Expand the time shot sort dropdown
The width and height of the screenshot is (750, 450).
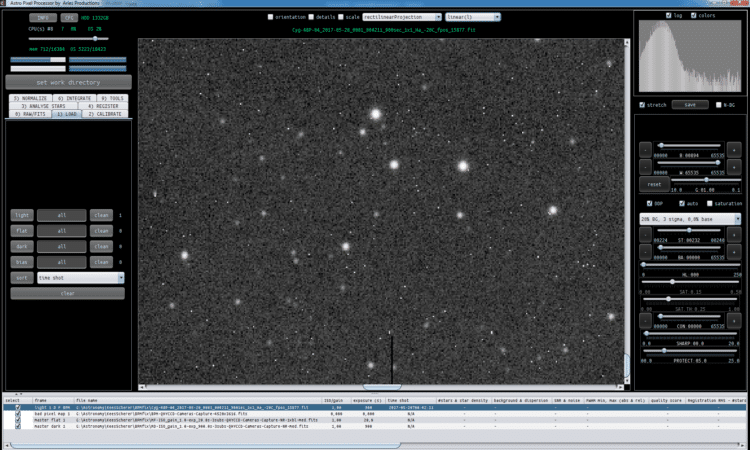[80, 278]
